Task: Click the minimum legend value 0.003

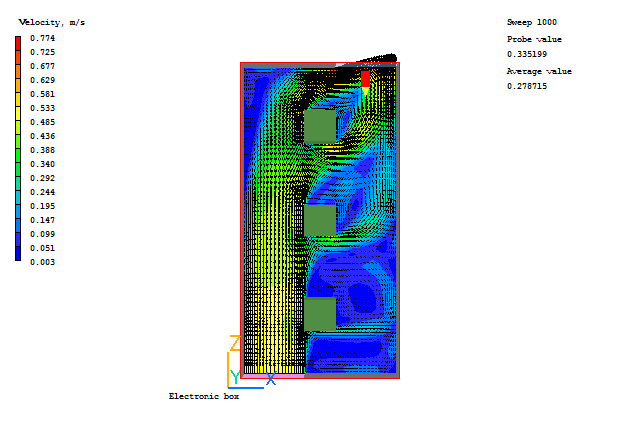Action: [x=42, y=262]
